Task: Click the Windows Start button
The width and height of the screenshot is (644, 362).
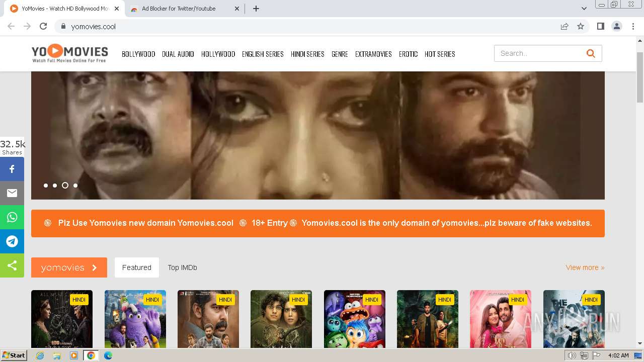Action: tap(14, 355)
